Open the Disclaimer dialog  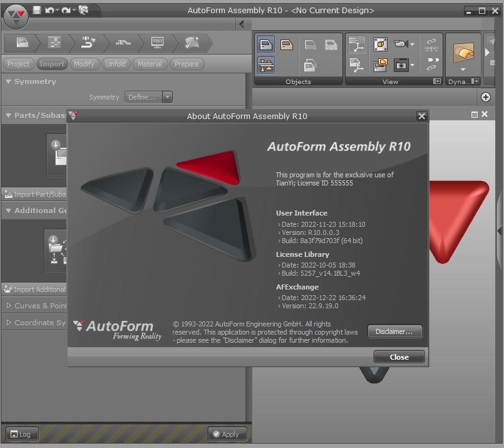pyautogui.click(x=394, y=331)
